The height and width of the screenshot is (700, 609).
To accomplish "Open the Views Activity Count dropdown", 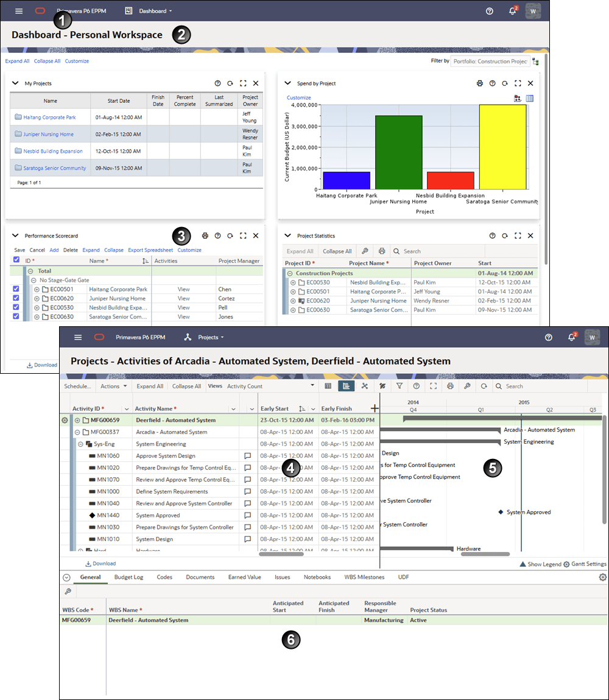I will [x=270, y=386].
